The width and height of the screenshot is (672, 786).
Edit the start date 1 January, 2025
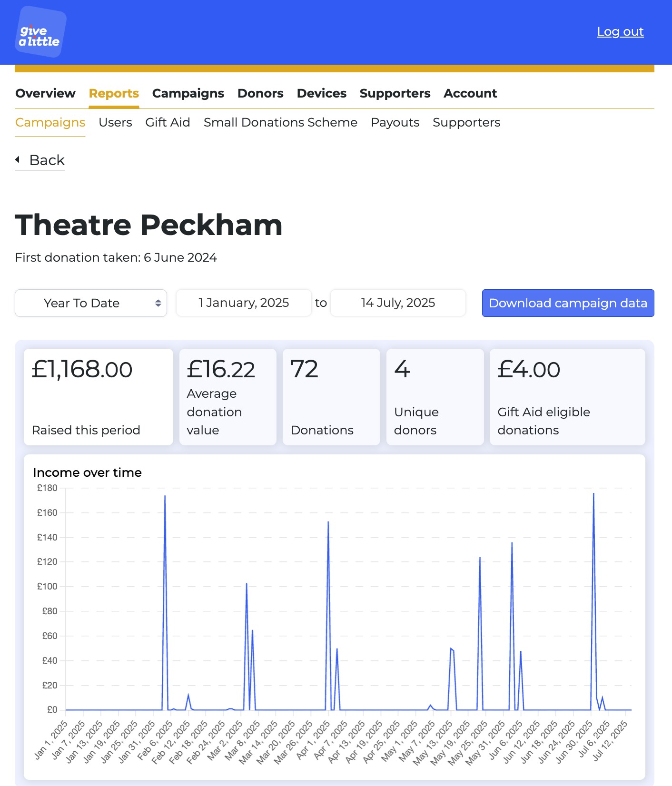[244, 303]
